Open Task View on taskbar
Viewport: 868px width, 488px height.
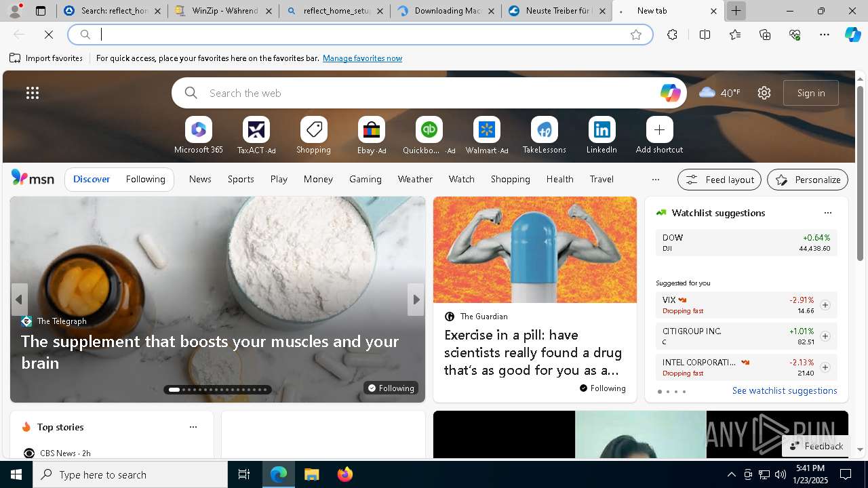click(x=244, y=474)
